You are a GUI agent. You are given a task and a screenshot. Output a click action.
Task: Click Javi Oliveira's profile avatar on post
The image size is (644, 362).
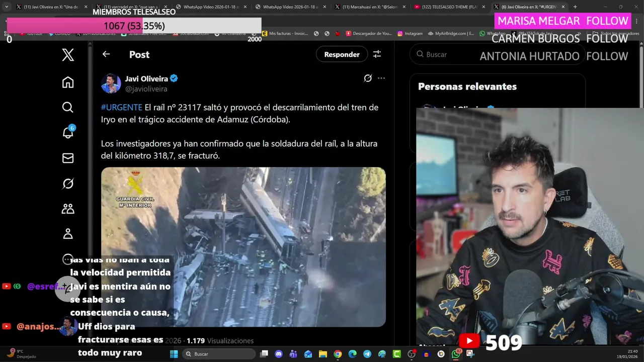[x=111, y=83]
